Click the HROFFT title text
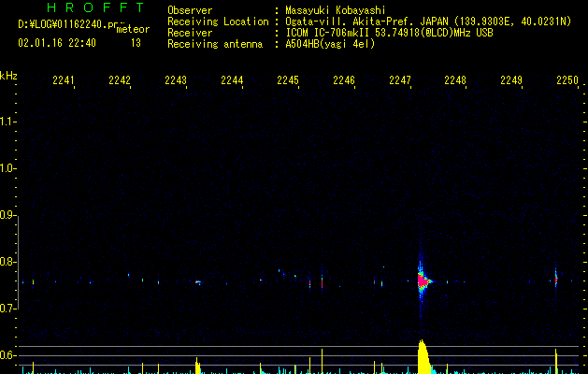 click(x=96, y=7)
